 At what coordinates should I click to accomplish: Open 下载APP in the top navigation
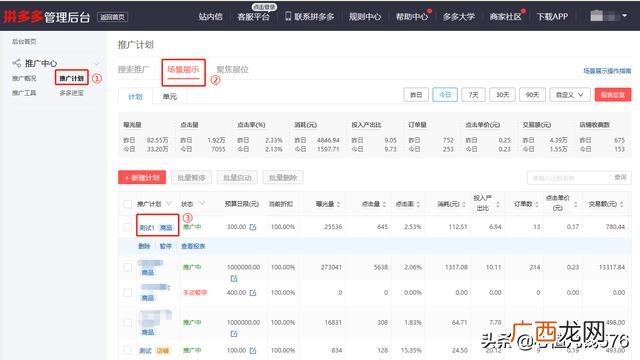click(552, 17)
